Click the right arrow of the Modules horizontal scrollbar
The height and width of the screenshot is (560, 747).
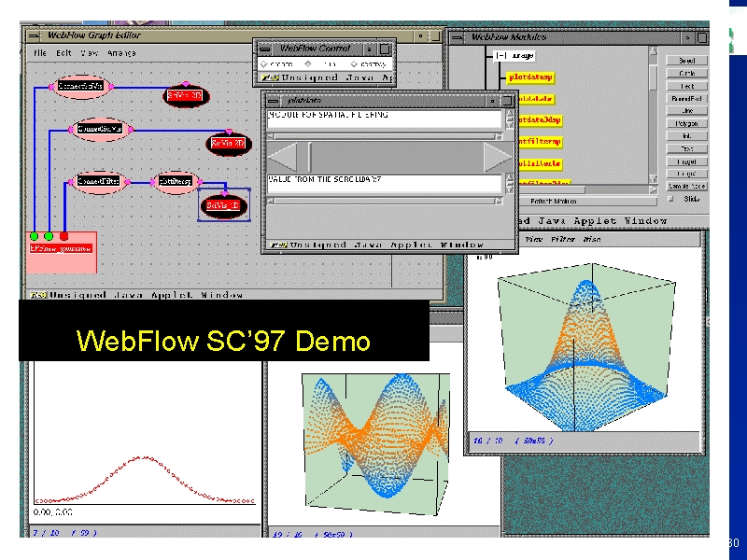point(653,189)
